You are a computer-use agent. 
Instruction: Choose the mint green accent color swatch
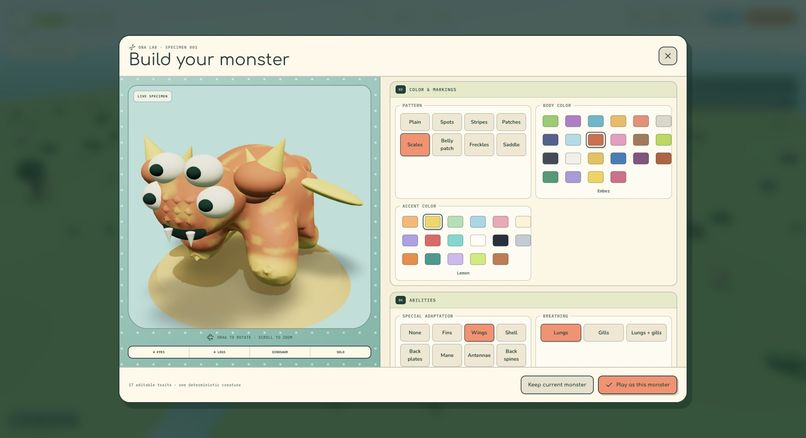click(455, 222)
